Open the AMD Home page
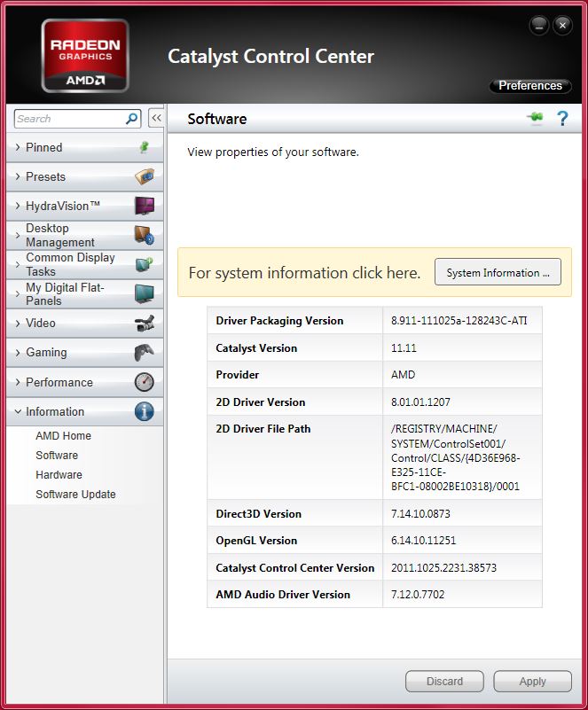Image resolution: width=588 pixels, height=710 pixels. click(x=64, y=435)
